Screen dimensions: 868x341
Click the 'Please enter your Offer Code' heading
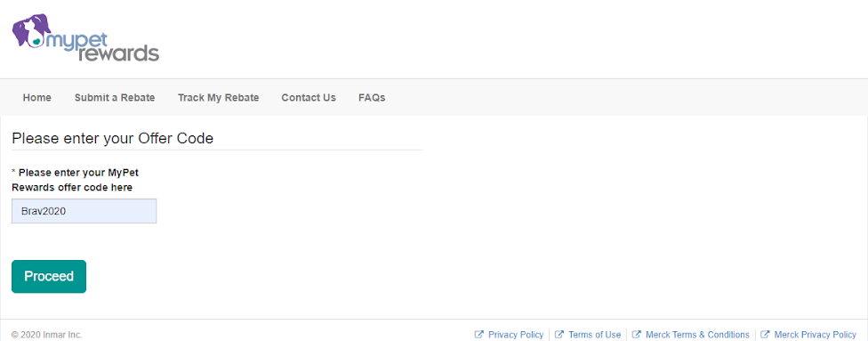pyautogui.click(x=112, y=138)
